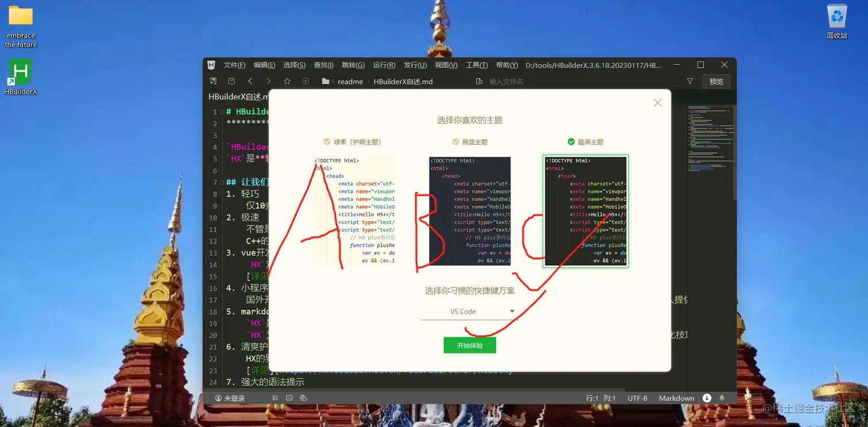868x427 pixels.
Task: Click the UTF-8 encoding status entry
Action: coord(637,398)
